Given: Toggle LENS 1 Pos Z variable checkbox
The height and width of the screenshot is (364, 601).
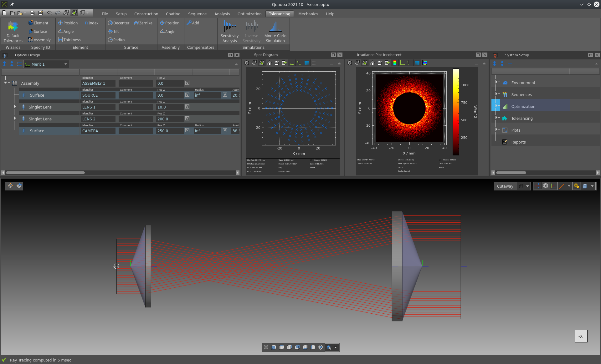Looking at the screenshot, I should [187, 107].
